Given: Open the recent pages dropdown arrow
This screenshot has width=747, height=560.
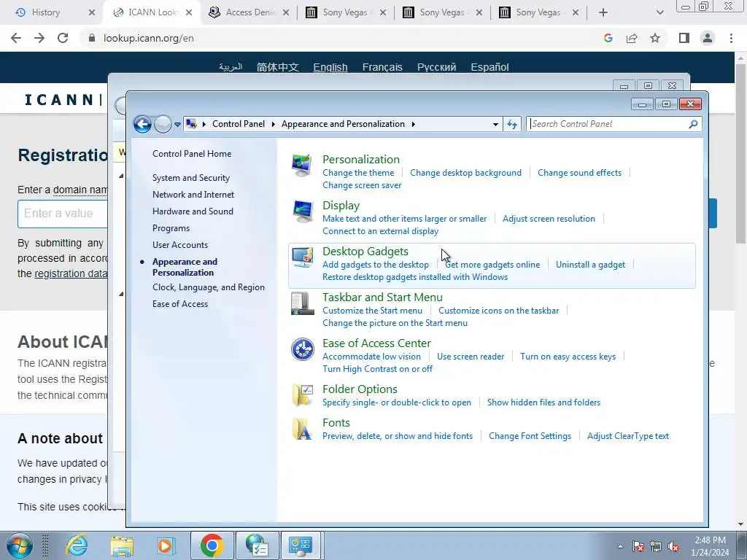Looking at the screenshot, I should pyautogui.click(x=177, y=124).
